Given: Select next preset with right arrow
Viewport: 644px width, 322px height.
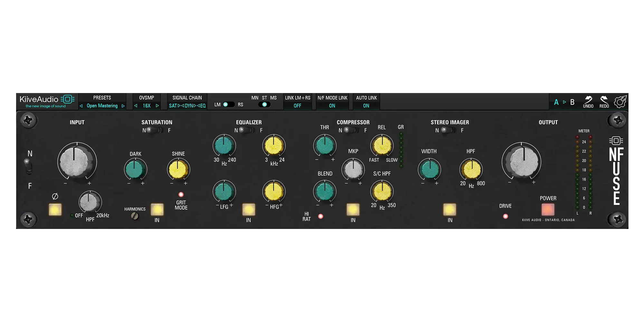Looking at the screenshot, I should tap(123, 106).
